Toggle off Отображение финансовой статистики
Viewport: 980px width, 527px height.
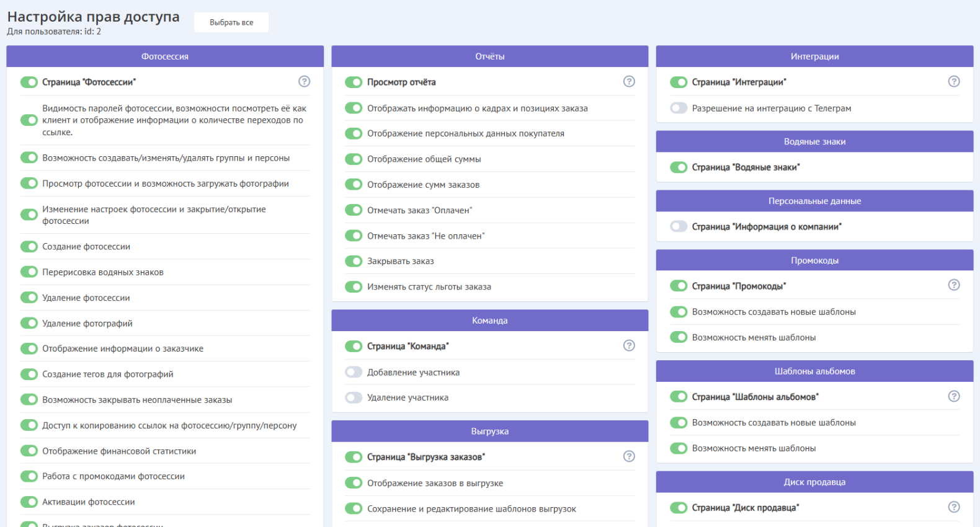tap(29, 451)
